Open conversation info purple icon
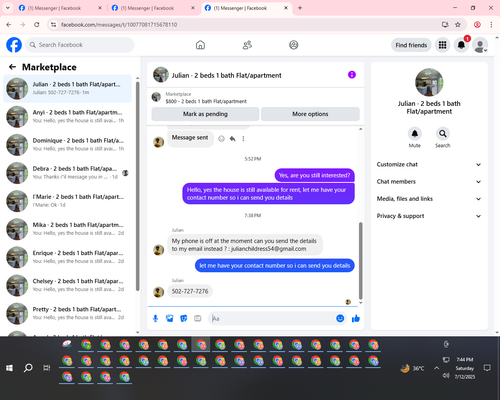Viewport: 500px width, 400px height. click(x=352, y=75)
